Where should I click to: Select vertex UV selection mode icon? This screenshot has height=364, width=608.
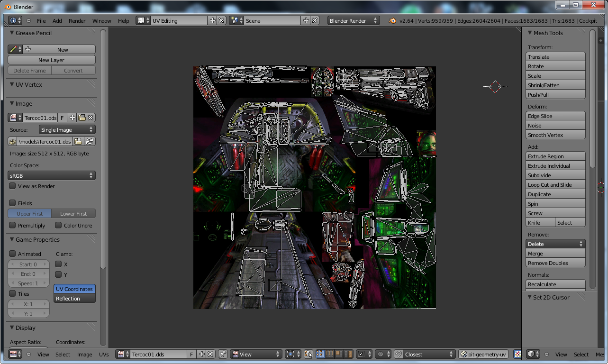click(320, 354)
